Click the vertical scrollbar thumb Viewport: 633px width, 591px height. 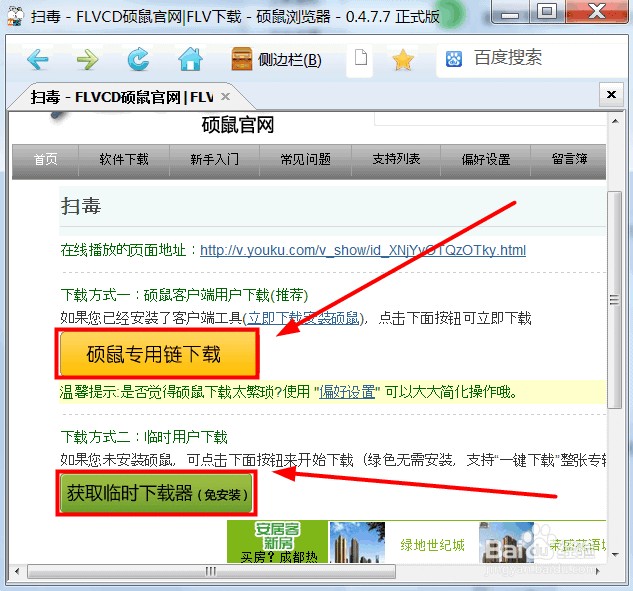click(x=615, y=300)
